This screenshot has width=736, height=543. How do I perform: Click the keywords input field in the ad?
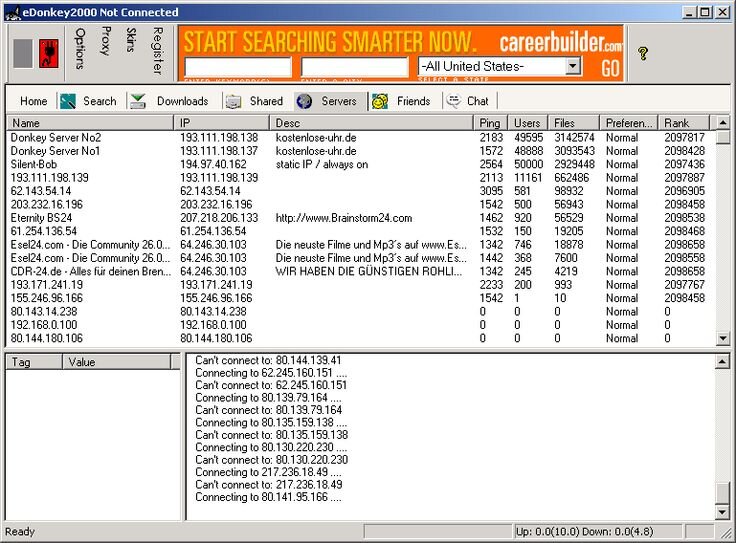pos(238,67)
